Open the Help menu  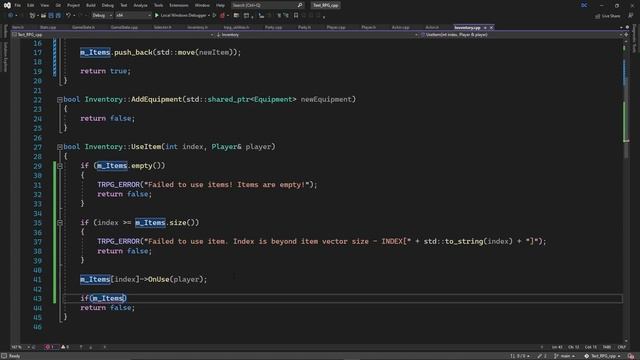[220, 5]
